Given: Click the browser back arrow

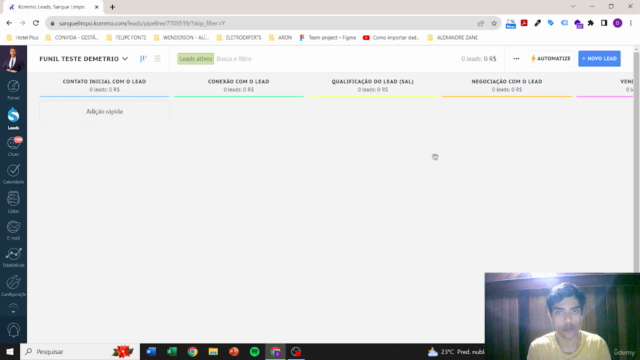Looking at the screenshot, I should 9,23.
